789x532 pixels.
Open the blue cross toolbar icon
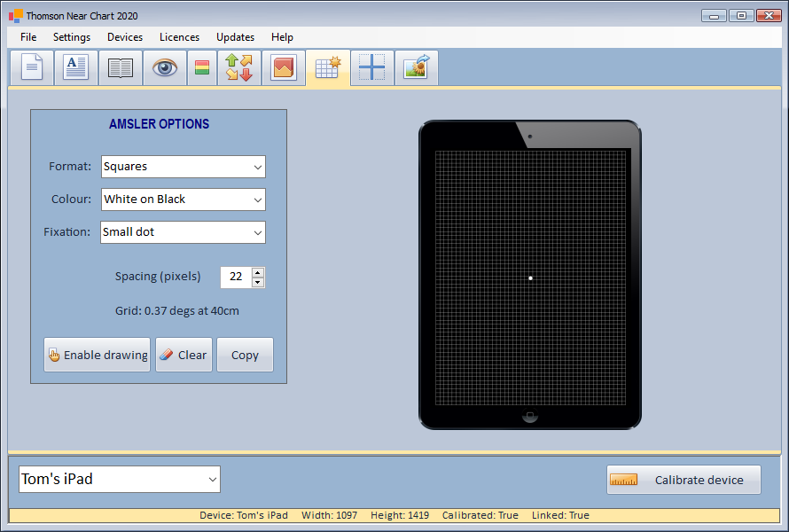coord(372,68)
